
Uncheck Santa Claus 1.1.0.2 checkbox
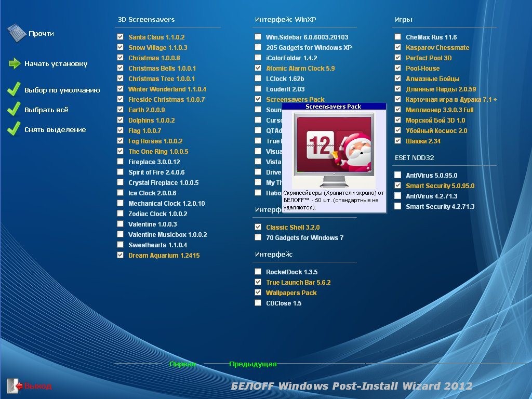120,37
